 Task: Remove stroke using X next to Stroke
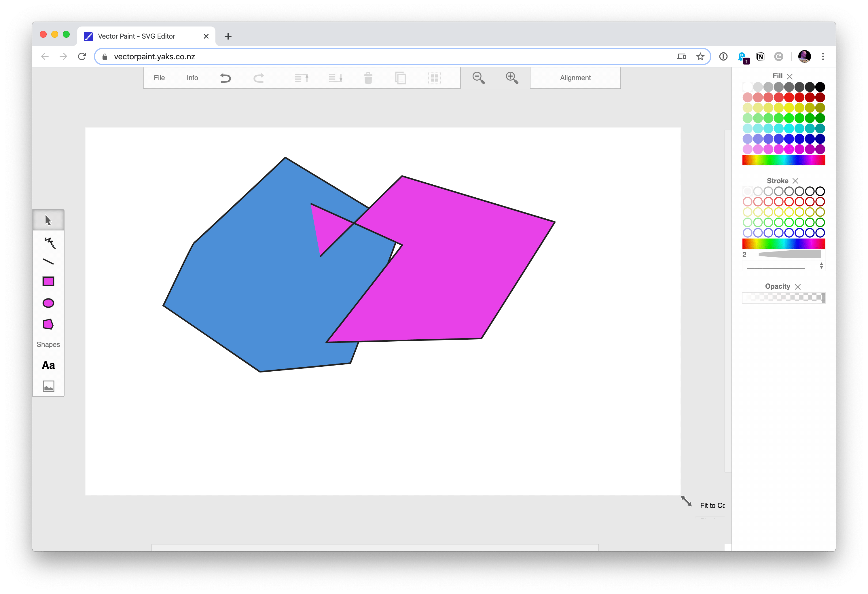click(x=795, y=181)
